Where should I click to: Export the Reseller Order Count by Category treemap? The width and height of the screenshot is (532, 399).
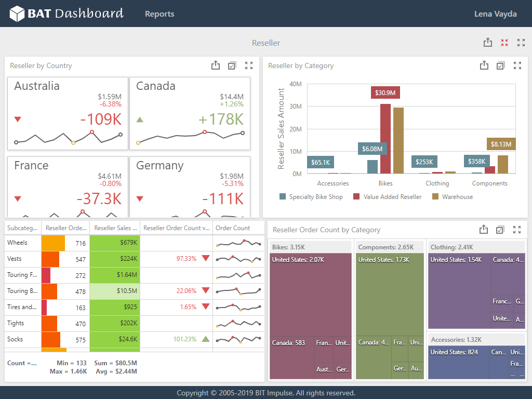(x=484, y=229)
